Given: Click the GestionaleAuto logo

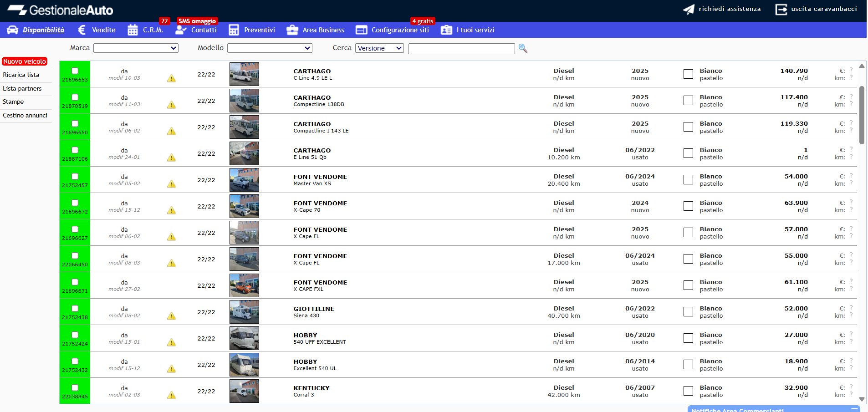Looking at the screenshot, I should [x=61, y=10].
